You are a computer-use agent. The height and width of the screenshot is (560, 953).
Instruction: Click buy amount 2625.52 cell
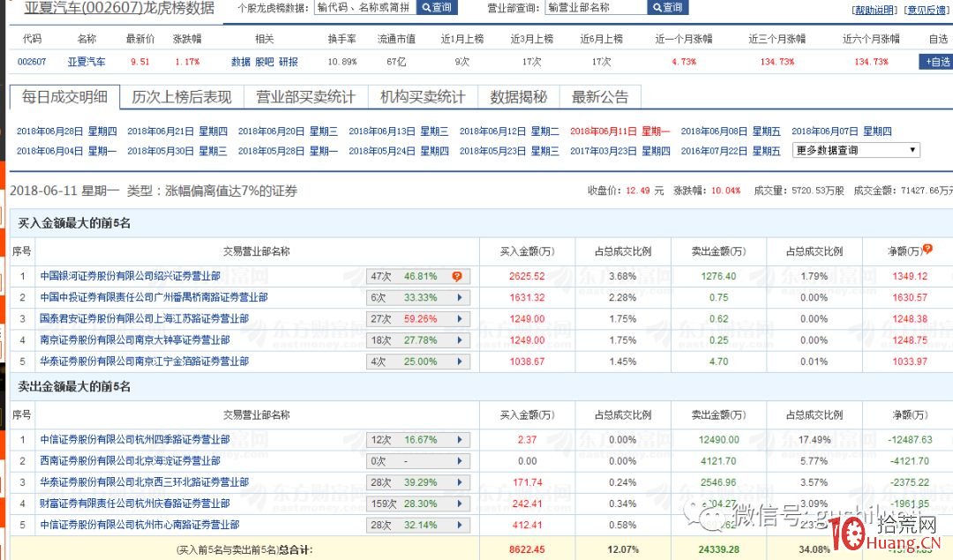527,276
